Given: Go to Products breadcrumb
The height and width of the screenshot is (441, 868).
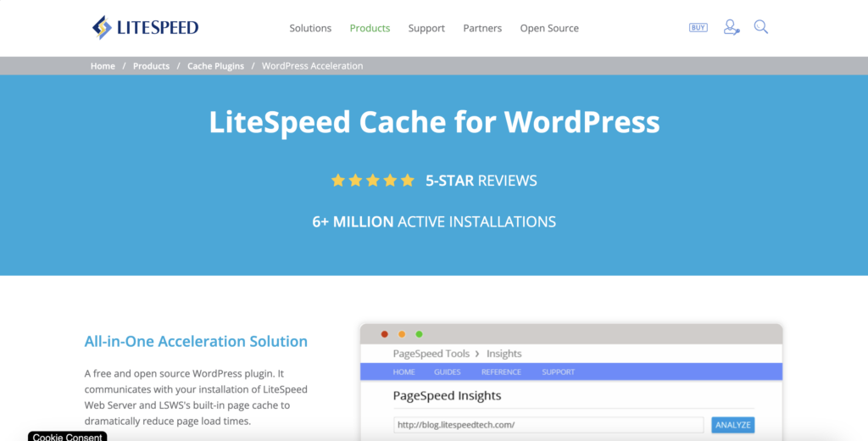Looking at the screenshot, I should tap(151, 66).
